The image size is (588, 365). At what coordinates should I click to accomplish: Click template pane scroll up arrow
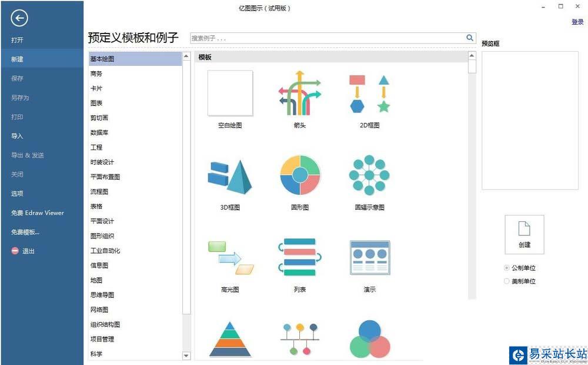tap(472, 55)
